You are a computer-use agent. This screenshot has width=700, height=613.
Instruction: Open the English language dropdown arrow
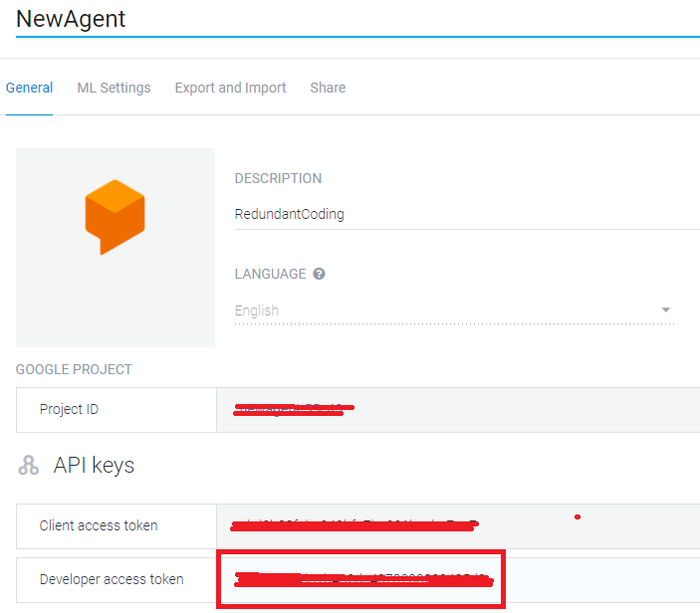point(665,309)
